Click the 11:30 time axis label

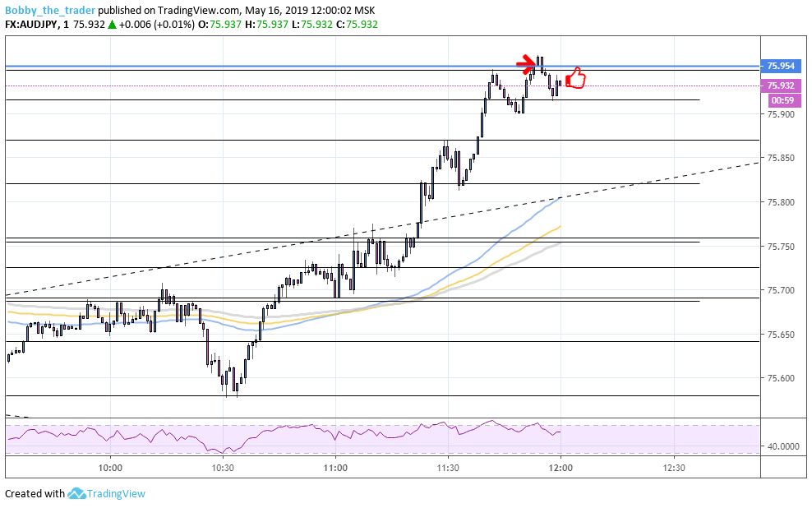(448, 468)
